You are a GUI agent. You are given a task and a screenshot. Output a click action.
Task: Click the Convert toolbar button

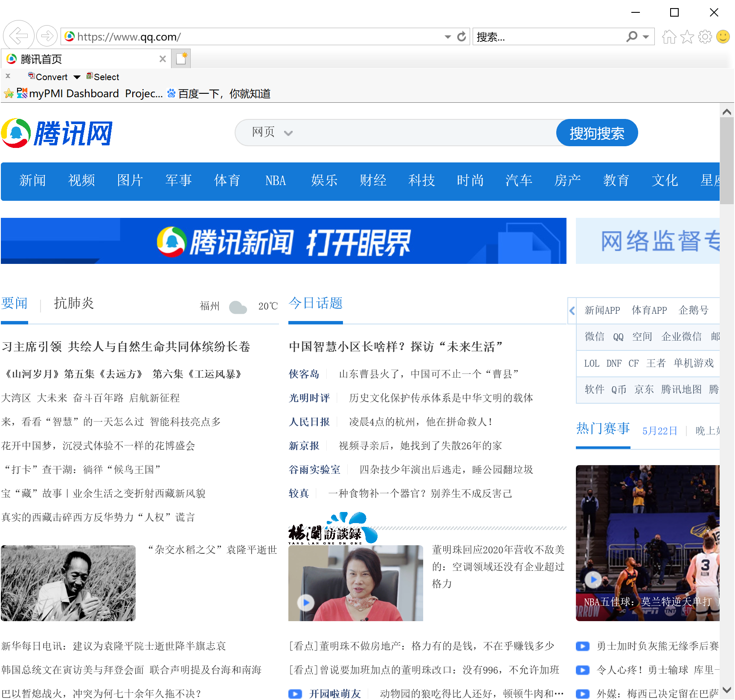point(48,77)
